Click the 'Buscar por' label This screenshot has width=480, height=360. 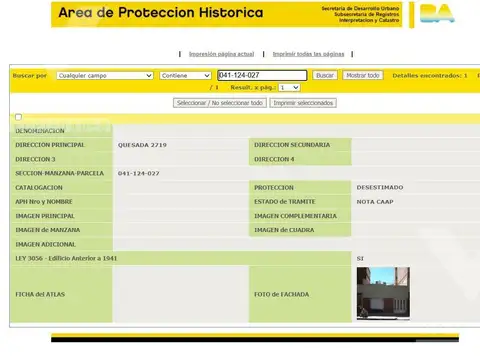coord(30,76)
